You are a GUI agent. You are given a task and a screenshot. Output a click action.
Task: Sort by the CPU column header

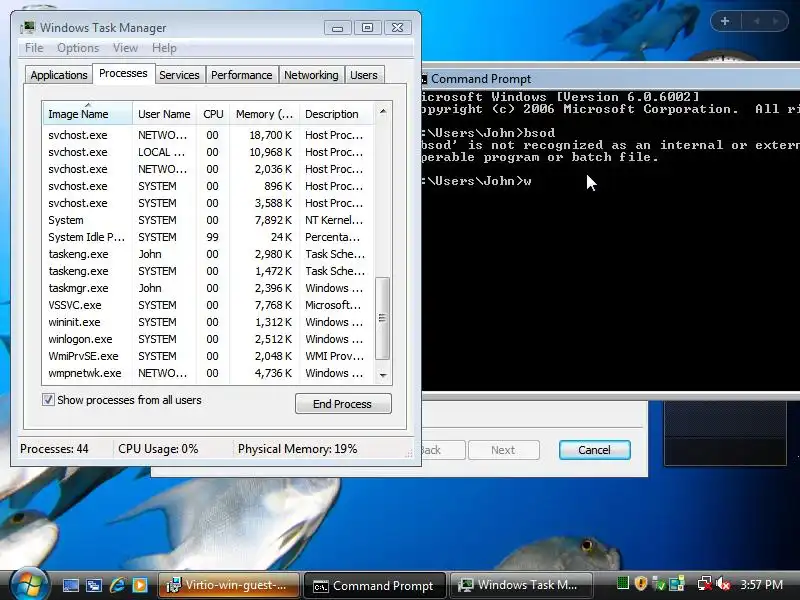point(213,114)
